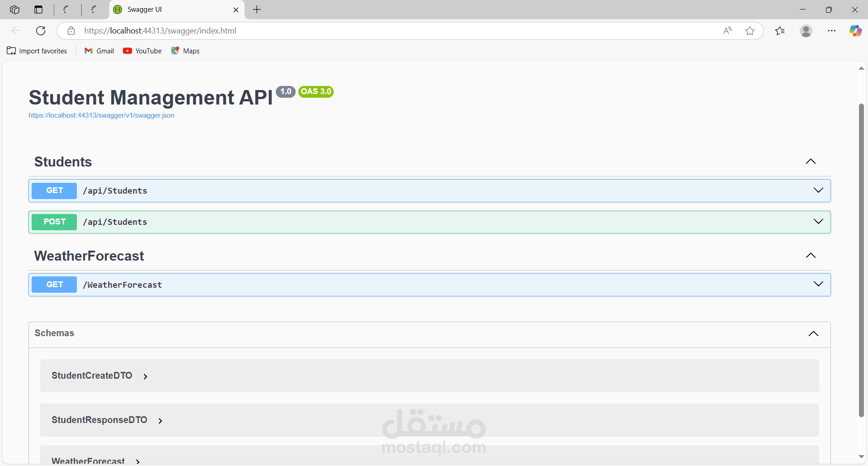Add this page to favorites star
The height and width of the screenshot is (466, 868).
pyautogui.click(x=750, y=31)
